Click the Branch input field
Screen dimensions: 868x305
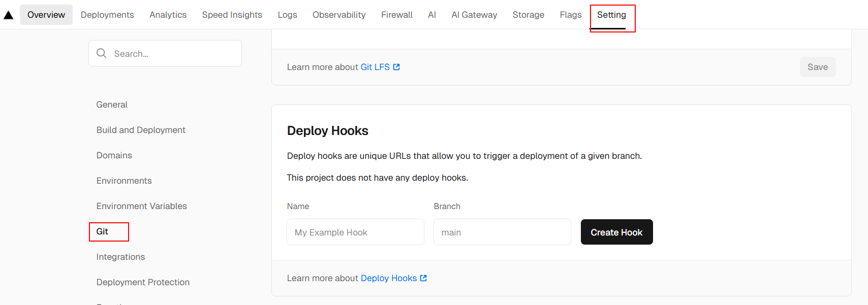pos(503,232)
